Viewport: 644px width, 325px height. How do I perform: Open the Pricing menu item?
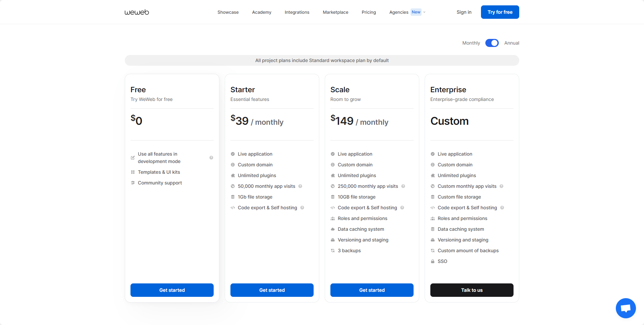click(x=369, y=12)
